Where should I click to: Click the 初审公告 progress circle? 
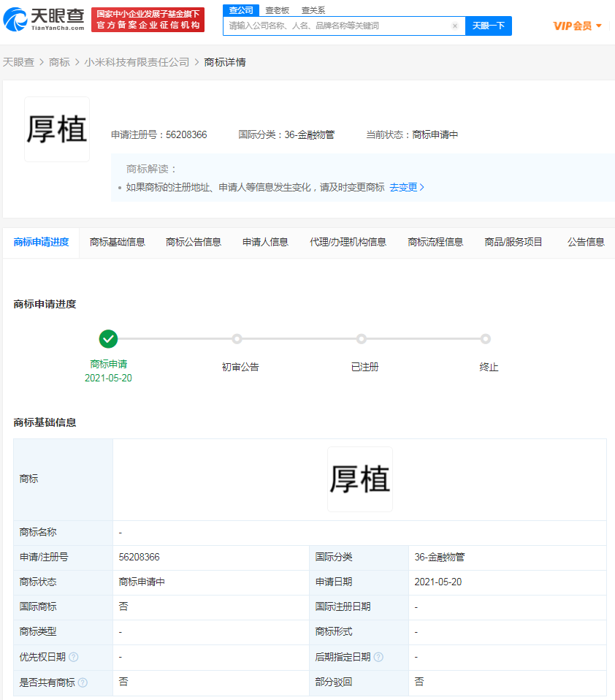point(237,339)
